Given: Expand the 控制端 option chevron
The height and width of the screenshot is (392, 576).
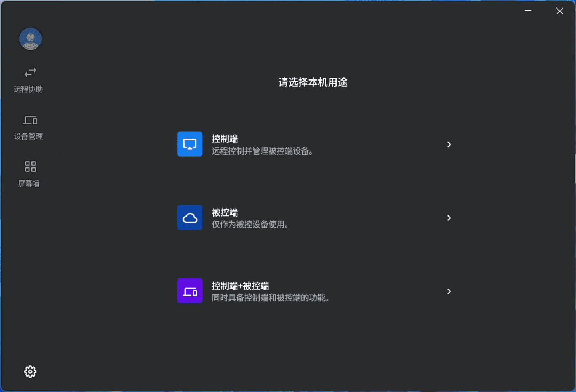Looking at the screenshot, I should (449, 144).
